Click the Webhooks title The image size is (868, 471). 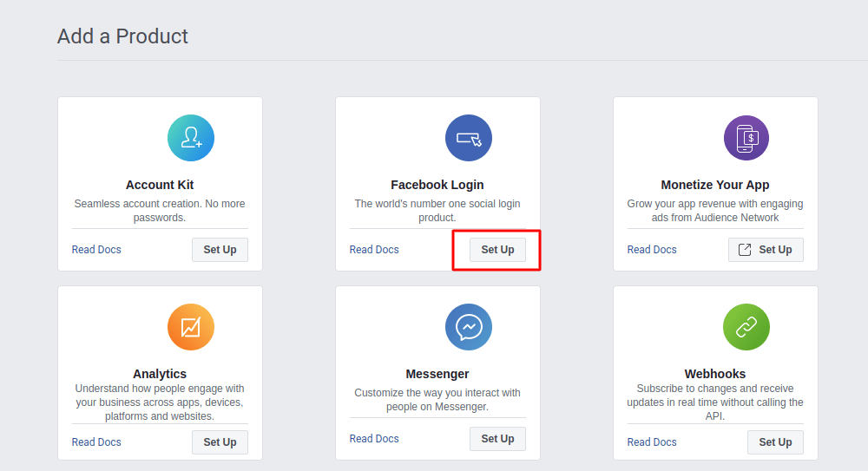coord(715,374)
